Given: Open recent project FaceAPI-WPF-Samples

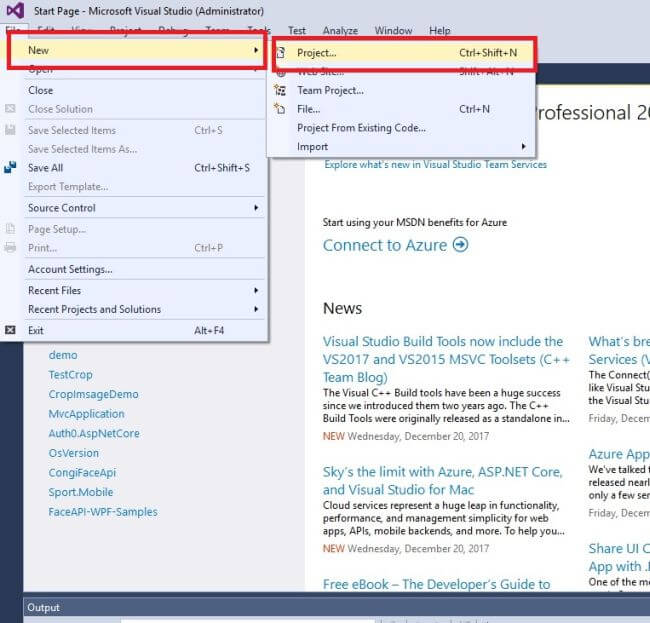Looking at the screenshot, I should (103, 511).
